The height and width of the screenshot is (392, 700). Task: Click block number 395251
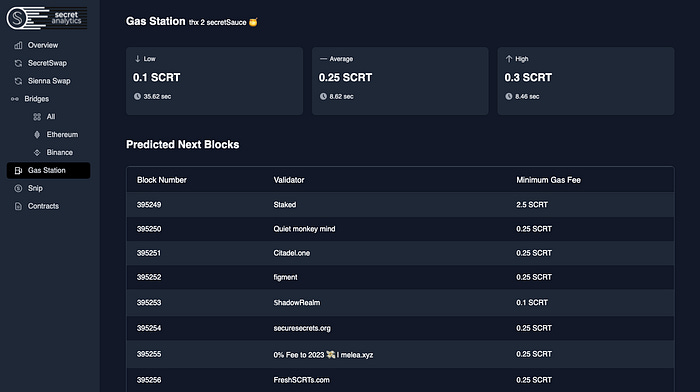[x=149, y=253]
